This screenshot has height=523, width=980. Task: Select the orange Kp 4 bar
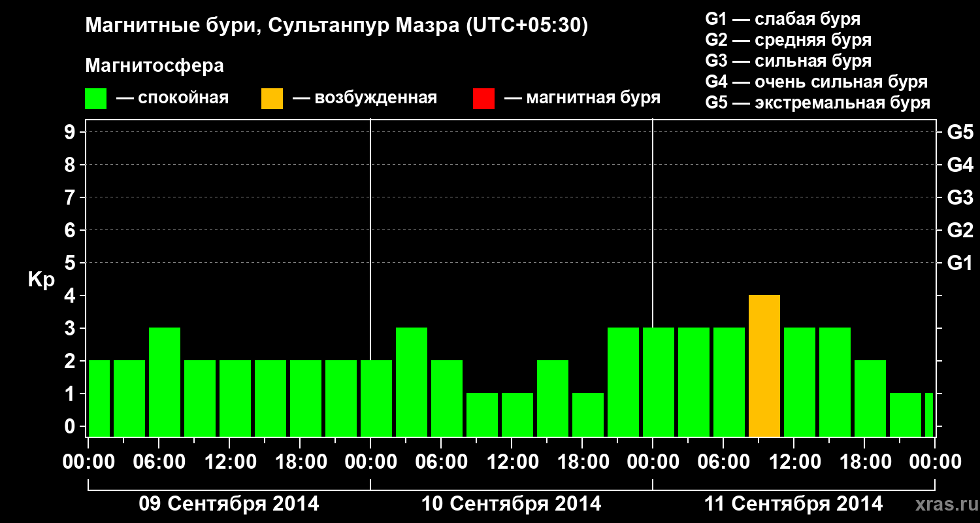pos(764,366)
